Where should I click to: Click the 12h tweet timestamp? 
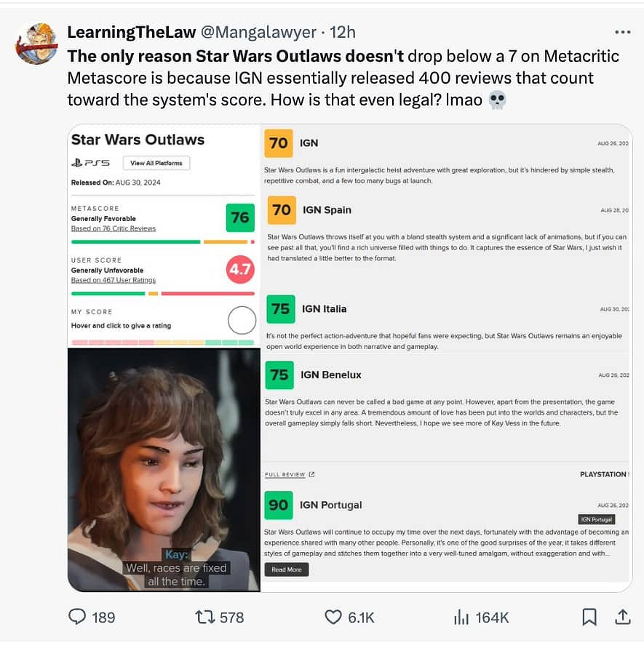[342, 32]
